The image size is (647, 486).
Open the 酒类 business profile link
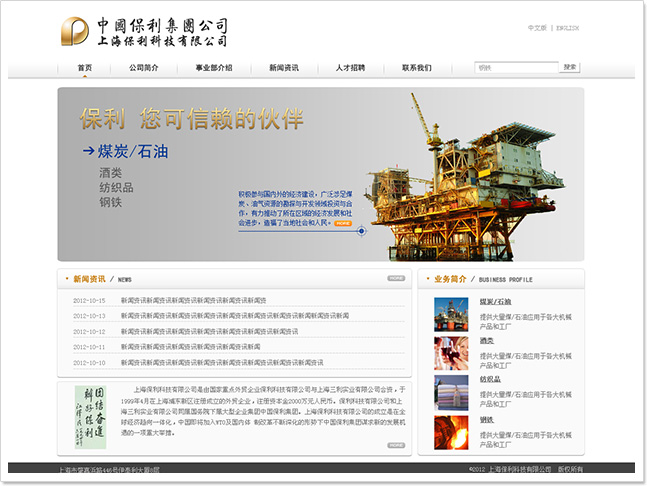[486, 340]
